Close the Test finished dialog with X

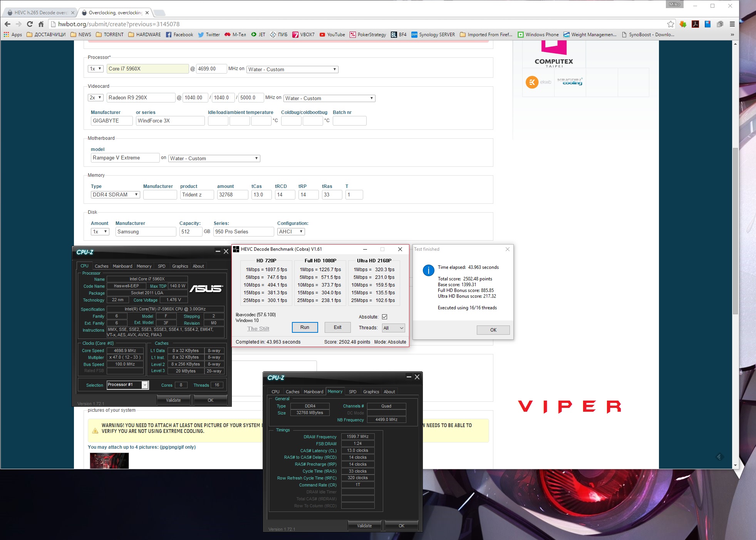[508, 249]
